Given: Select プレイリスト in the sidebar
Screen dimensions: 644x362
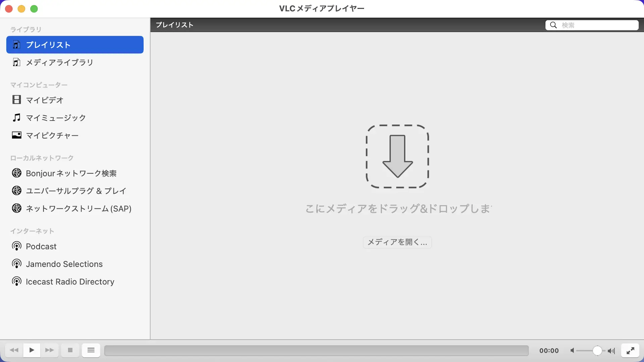Looking at the screenshot, I should pyautogui.click(x=75, y=45).
